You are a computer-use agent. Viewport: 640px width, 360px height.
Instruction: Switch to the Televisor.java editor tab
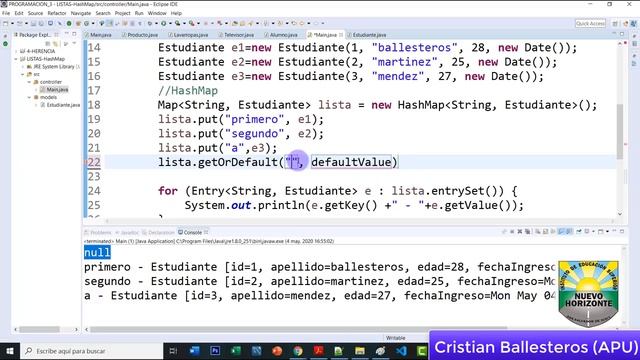[x=236, y=35]
